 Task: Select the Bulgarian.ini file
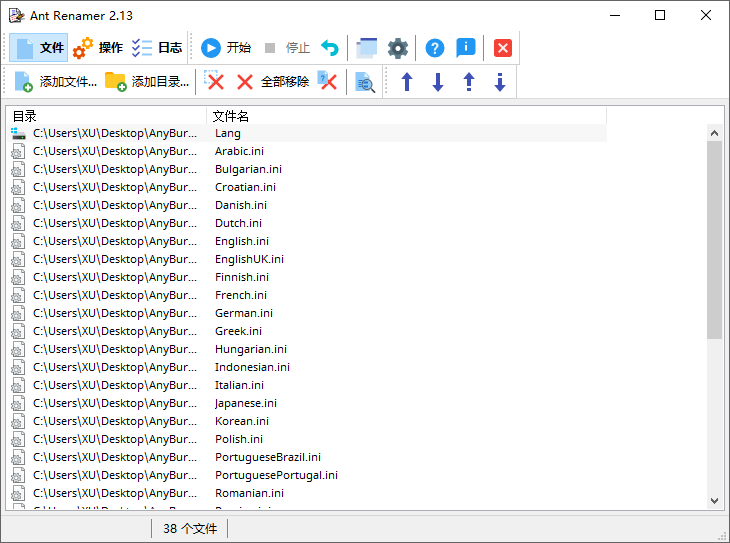(308, 169)
